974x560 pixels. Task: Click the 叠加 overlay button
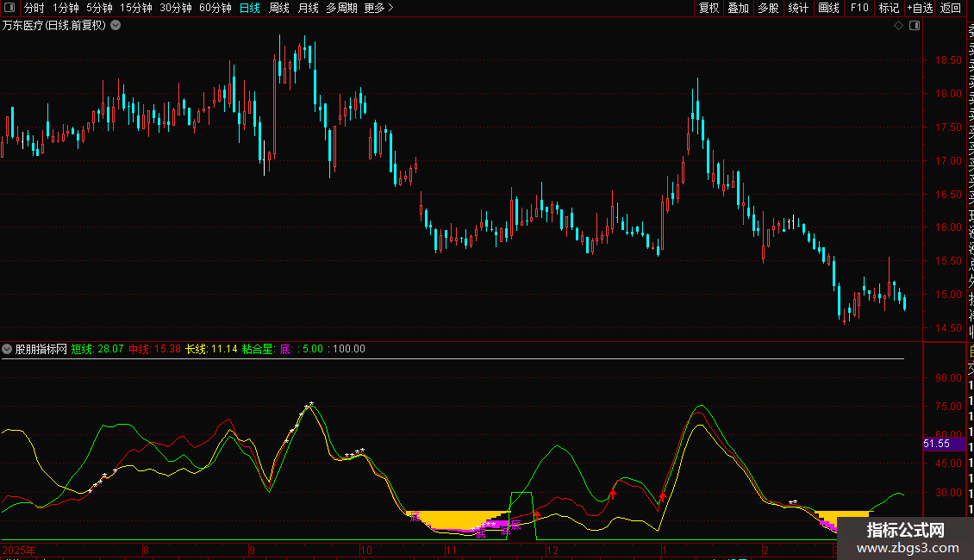[738, 9]
